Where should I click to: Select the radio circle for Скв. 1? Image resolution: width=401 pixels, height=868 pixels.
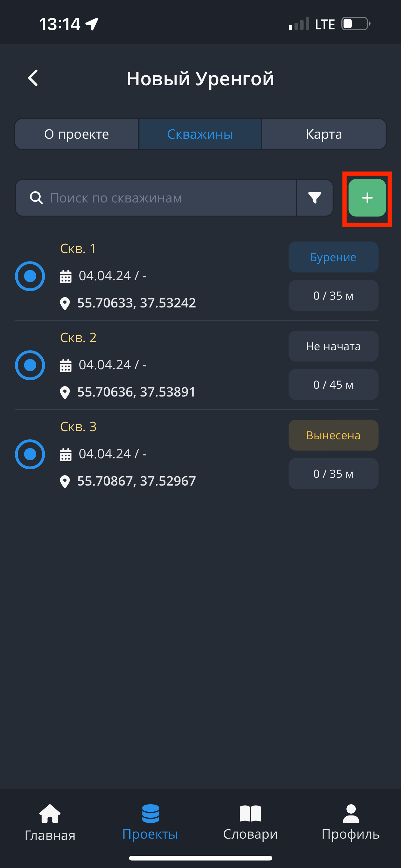30,276
